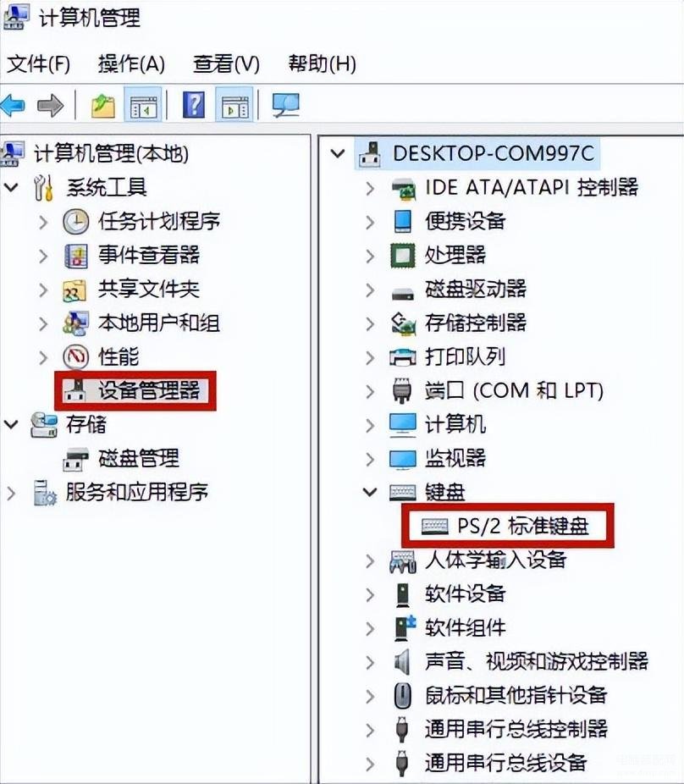Screen dimensions: 684x784
Task: Expand the 服务和应用程序 node
Action: (11, 494)
